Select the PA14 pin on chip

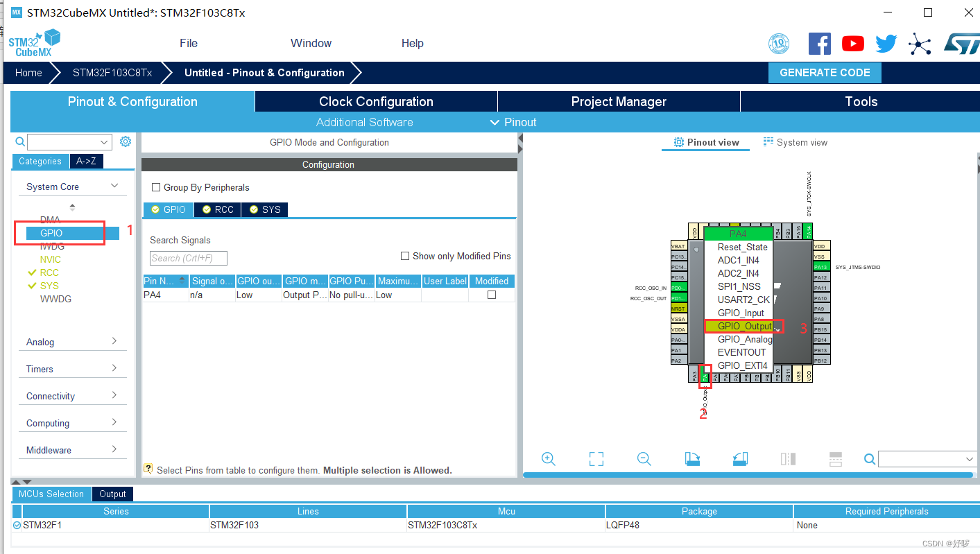(x=808, y=232)
